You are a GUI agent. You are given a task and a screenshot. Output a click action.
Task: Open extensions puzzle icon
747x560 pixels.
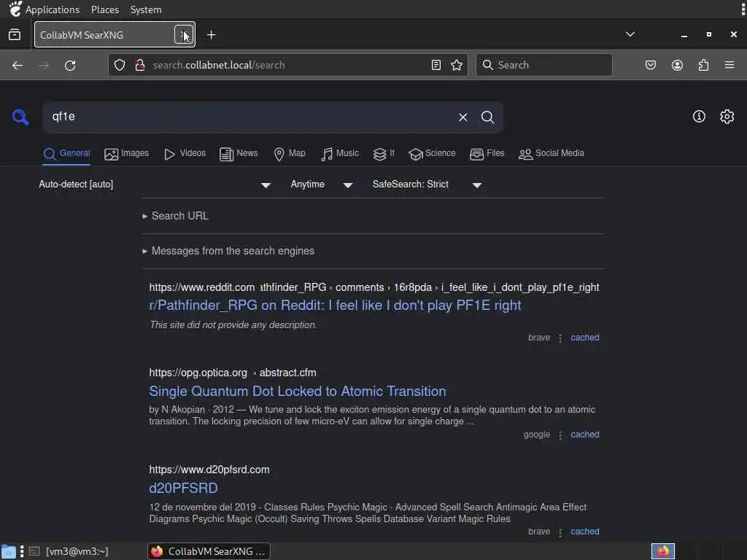click(703, 65)
